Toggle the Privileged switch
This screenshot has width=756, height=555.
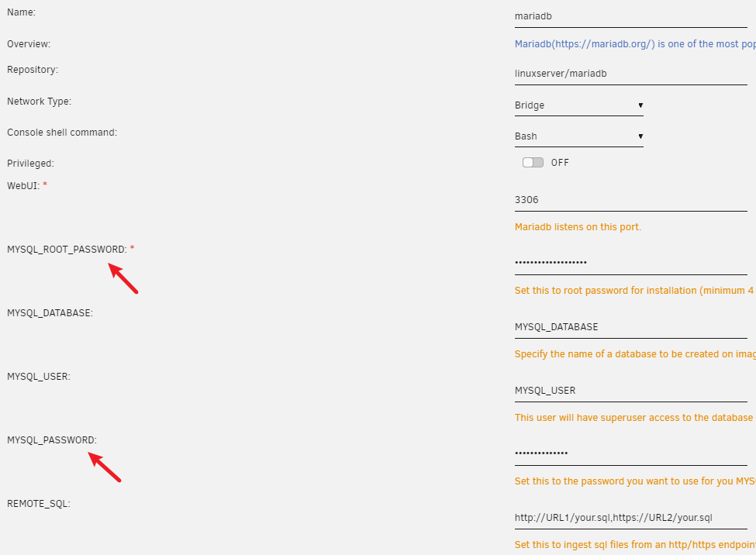(x=533, y=163)
